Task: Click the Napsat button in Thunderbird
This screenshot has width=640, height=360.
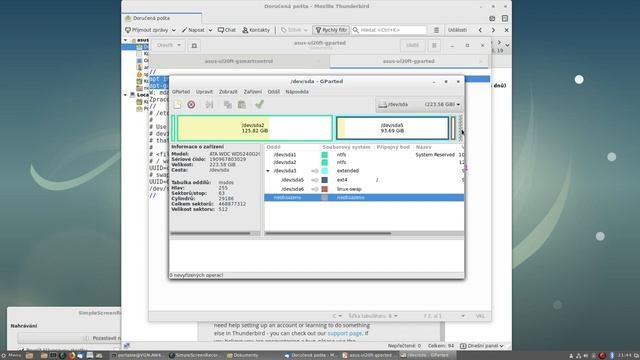Action: pyautogui.click(x=193, y=30)
